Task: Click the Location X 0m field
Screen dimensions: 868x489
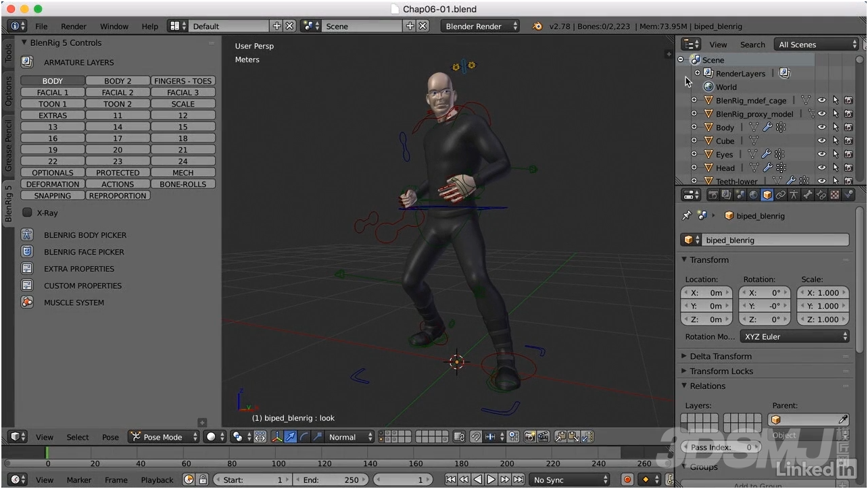Action: pyautogui.click(x=706, y=292)
